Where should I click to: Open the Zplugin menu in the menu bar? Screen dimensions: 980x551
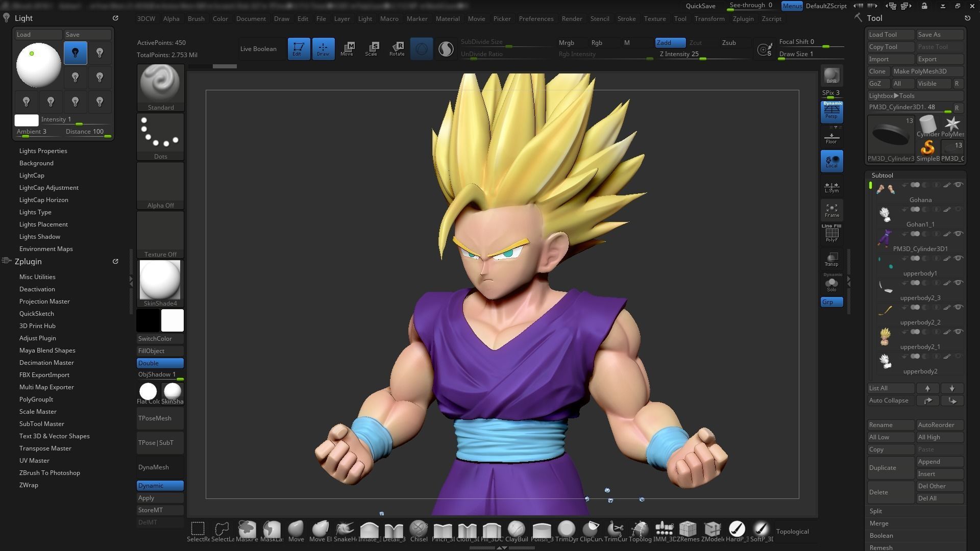pyautogui.click(x=743, y=19)
